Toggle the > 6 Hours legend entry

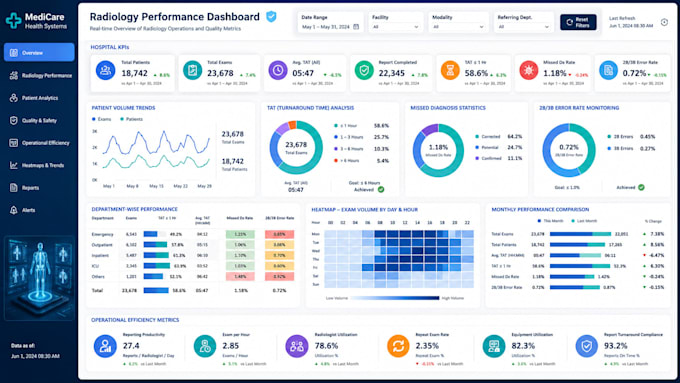click(347, 160)
